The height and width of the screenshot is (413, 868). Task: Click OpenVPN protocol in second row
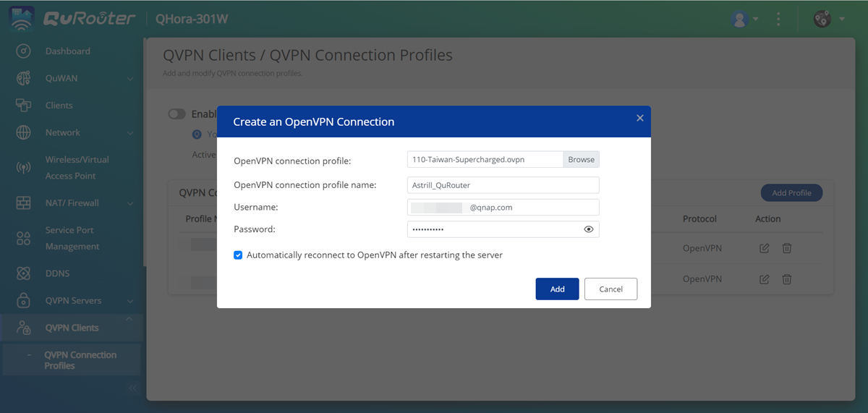coord(702,279)
